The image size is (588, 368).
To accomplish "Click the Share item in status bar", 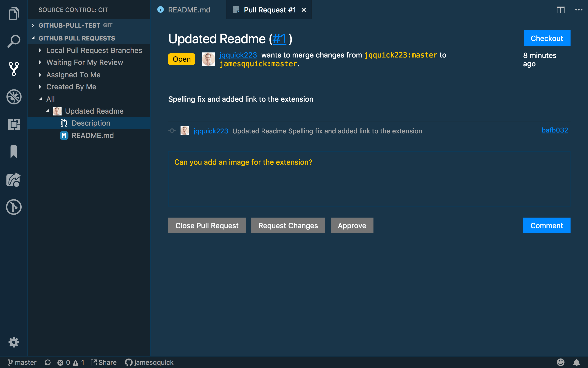I will pyautogui.click(x=104, y=362).
